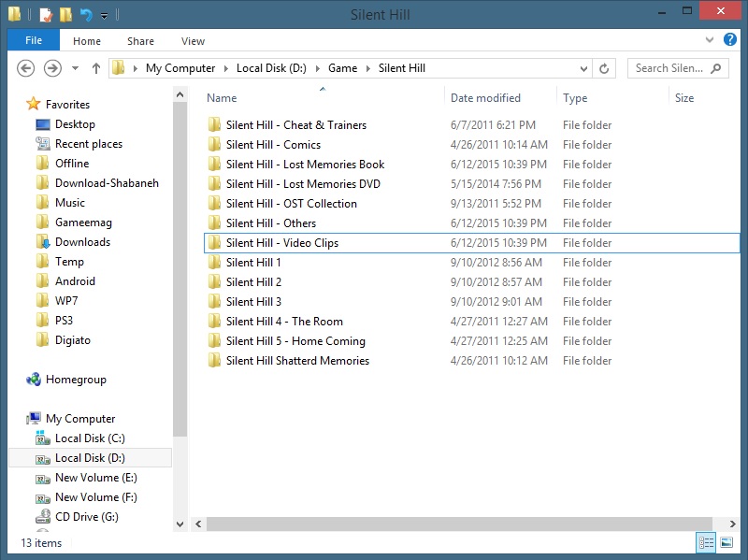Refresh the current folder view
Screen dimensions: 748x560
pyautogui.click(x=604, y=68)
